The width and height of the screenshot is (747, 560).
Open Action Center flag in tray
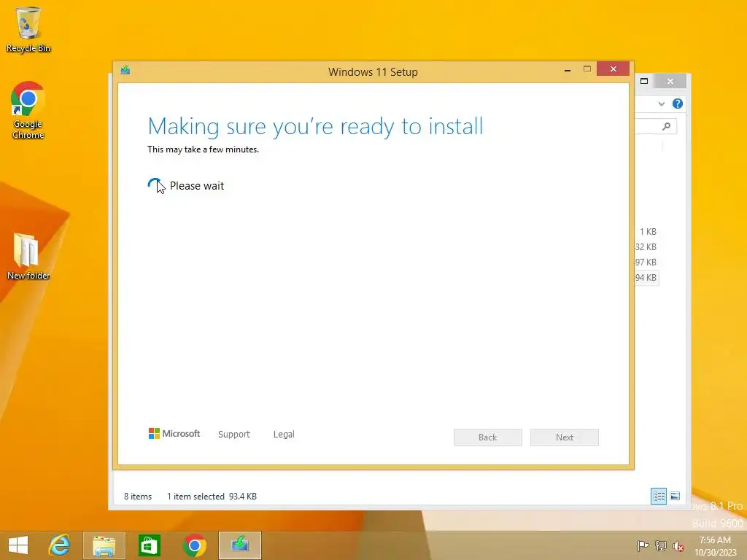coord(643,545)
